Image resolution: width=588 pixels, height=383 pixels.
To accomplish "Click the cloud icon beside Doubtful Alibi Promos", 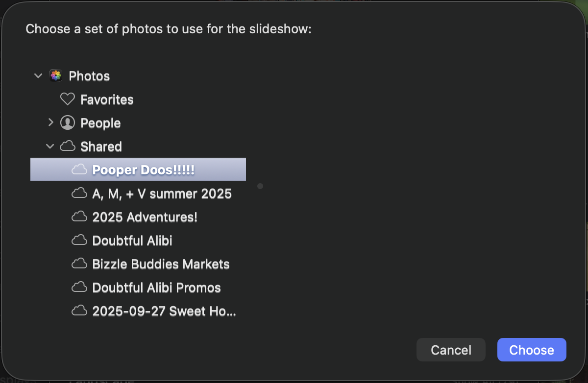I will point(79,287).
